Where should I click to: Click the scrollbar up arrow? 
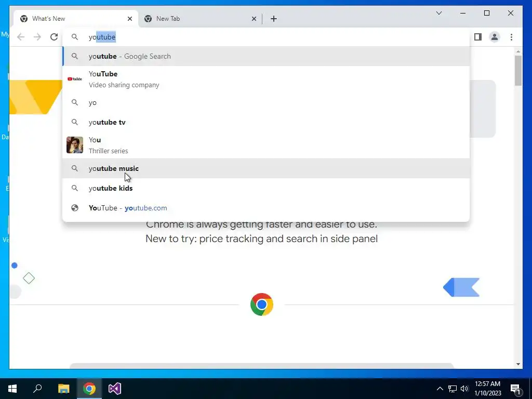[518, 51]
